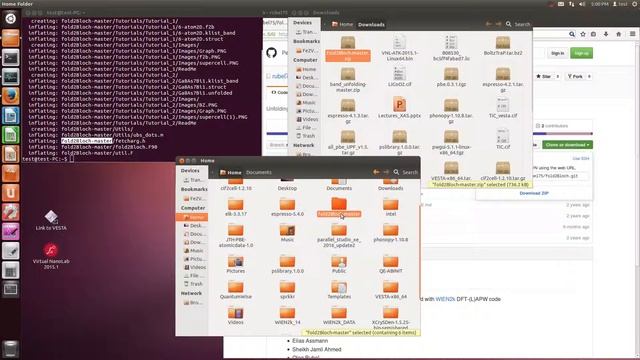Open the elk-3.3.17 folder in Home window
This screenshot has width=640, height=360.
tap(236, 207)
